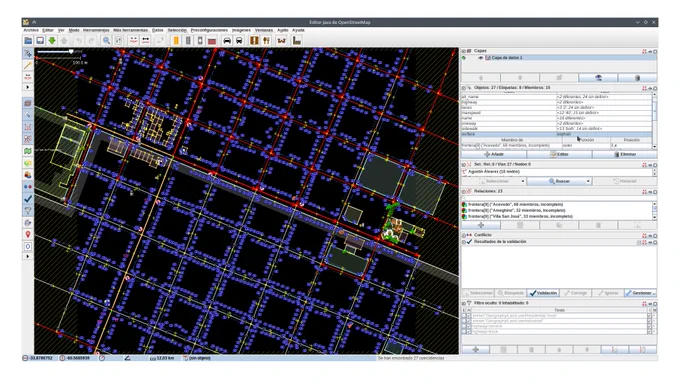Open the validation checkmark panel in left sidebar
This screenshot has width=680, height=387.
coord(28,199)
